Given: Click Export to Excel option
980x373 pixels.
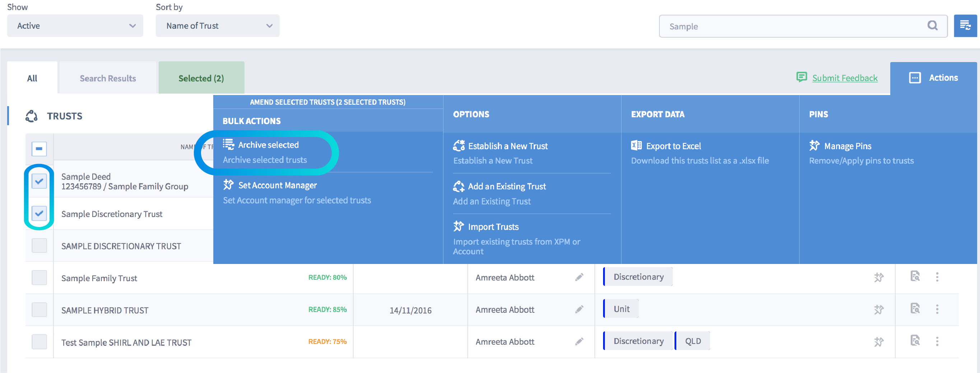Looking at the screenshot, I should (673, 146).
